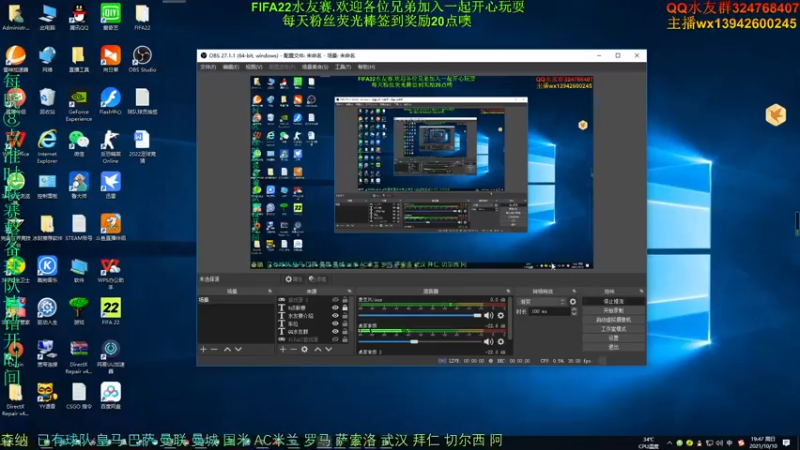
Task: Toggle lock on QQ水友群 source
Action: click(345, 332)
